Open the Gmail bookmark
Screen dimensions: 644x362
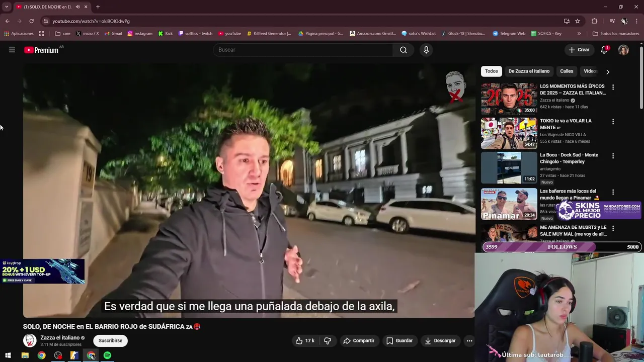click(x=113, y=34)
